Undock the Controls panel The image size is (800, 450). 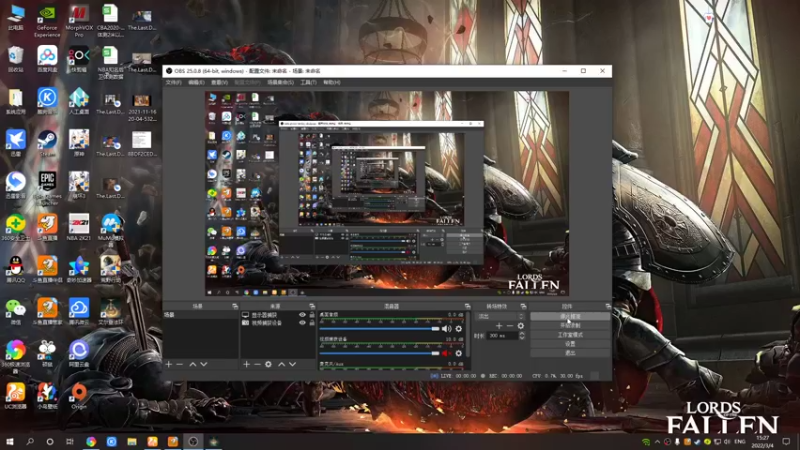(x=608, y=306)
